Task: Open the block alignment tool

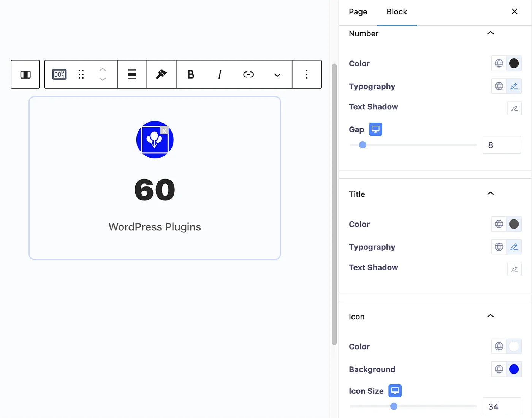Action: (132, 74)
